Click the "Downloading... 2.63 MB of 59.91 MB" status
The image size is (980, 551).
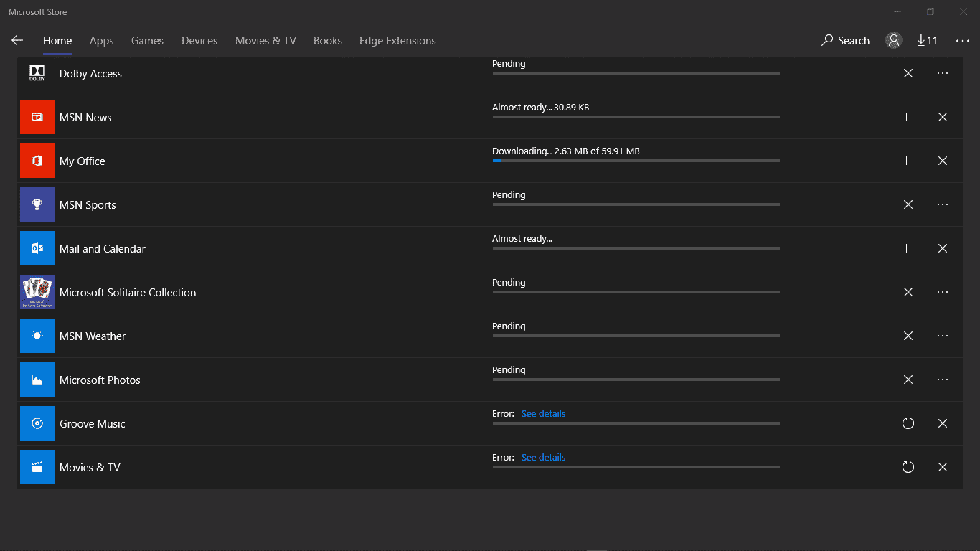click(566, 151)
